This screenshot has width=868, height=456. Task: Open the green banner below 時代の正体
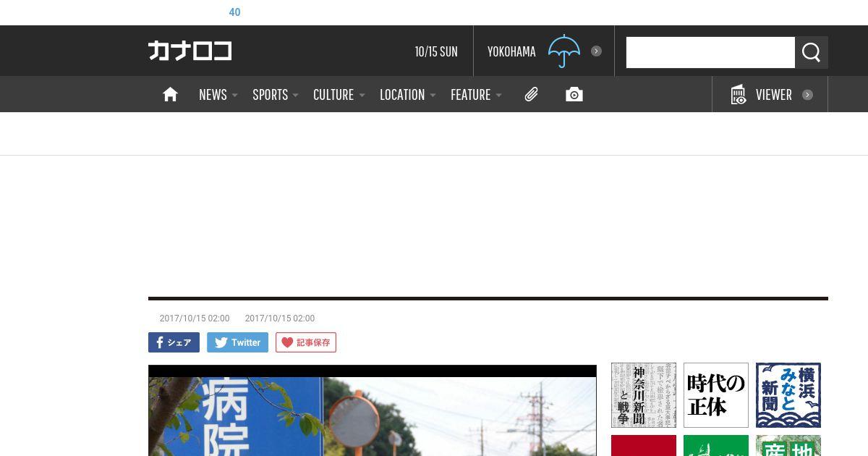click(x=716, y=445)
